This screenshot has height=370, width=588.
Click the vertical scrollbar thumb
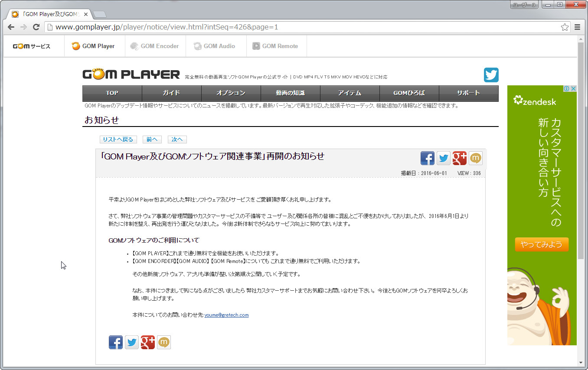click(x=581, y=151)
